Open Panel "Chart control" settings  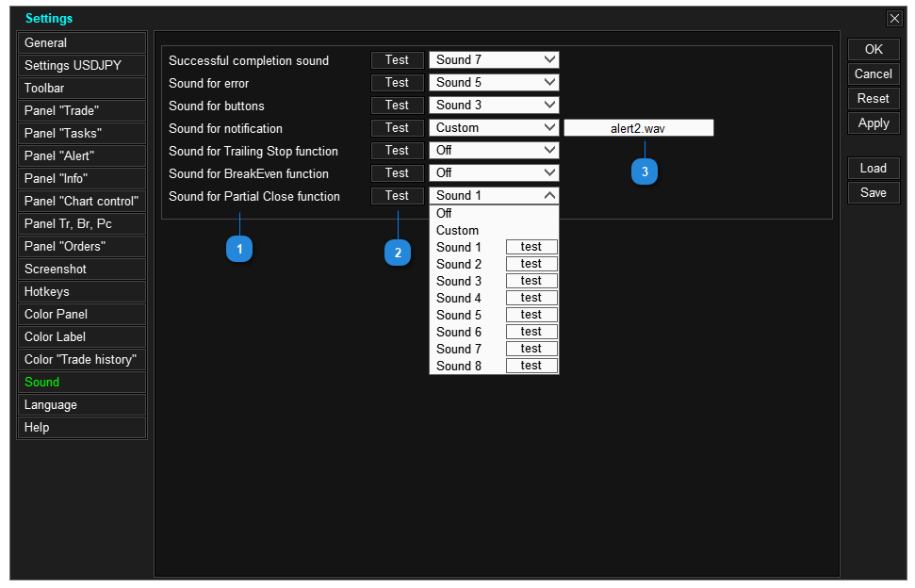click(x=82, y=202)
